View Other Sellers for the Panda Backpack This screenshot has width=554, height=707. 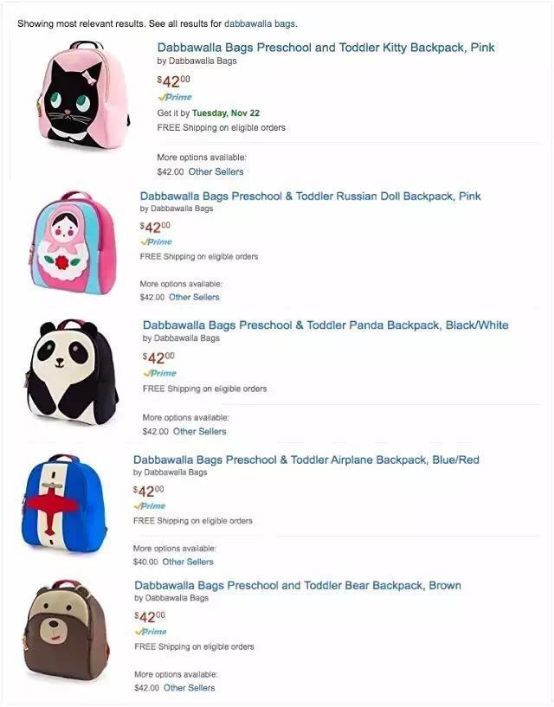click(200, 432)
